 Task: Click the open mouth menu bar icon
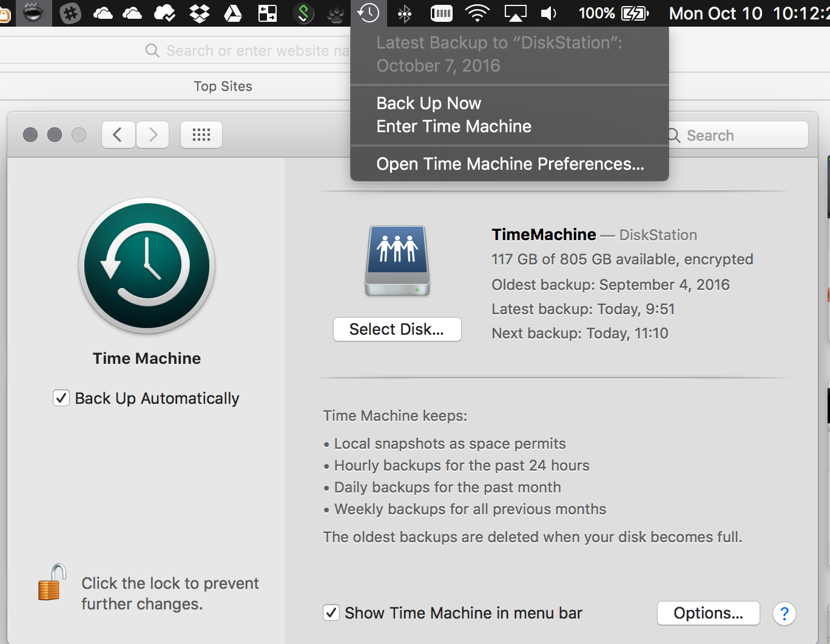[33, 13]
